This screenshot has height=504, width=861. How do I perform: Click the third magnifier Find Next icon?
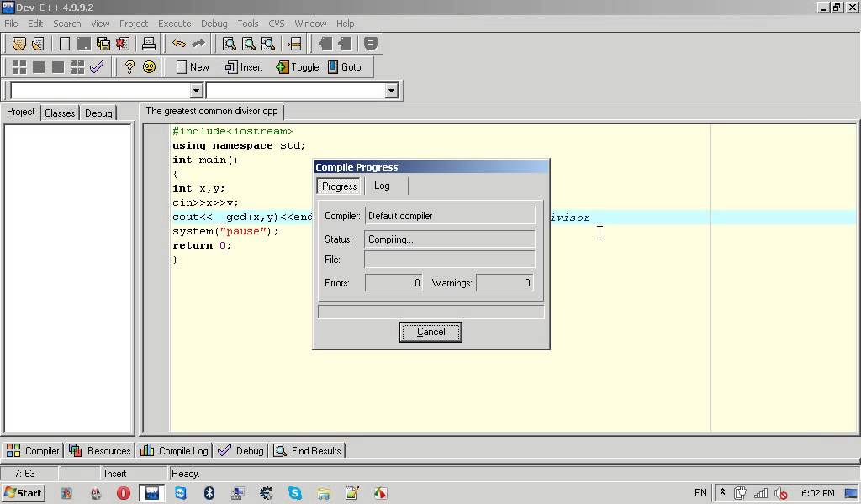coord(267,44)
